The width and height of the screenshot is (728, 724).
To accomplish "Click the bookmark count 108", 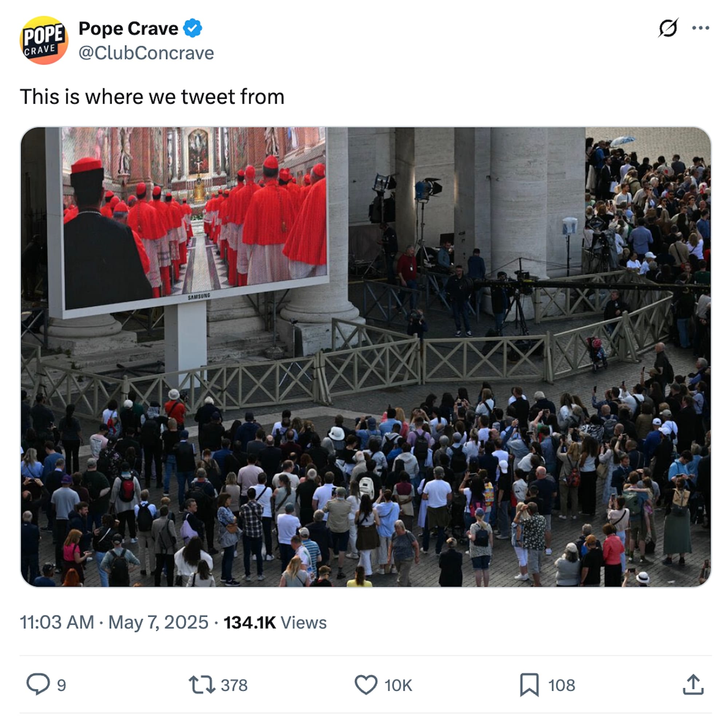I will (561, 685).
